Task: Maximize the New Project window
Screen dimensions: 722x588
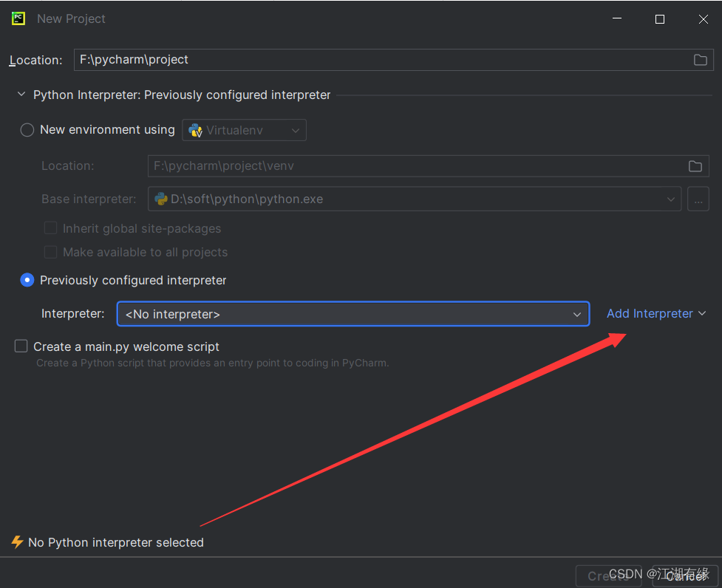Action: [x=659, y=19]
